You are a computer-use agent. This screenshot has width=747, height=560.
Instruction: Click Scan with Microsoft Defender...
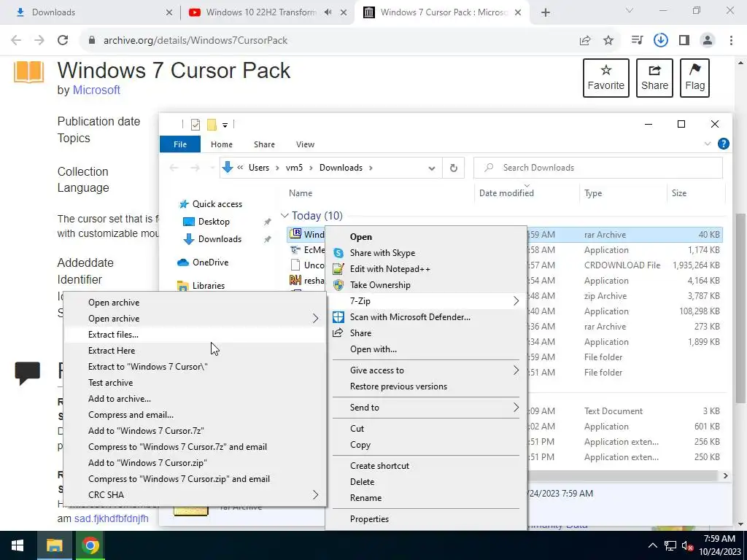click(426, 317)
